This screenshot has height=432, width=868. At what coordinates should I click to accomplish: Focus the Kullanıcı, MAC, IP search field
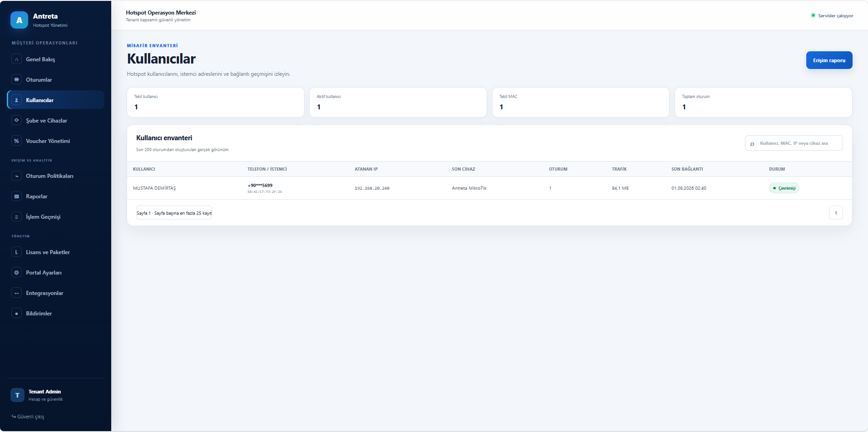(794, 143)
